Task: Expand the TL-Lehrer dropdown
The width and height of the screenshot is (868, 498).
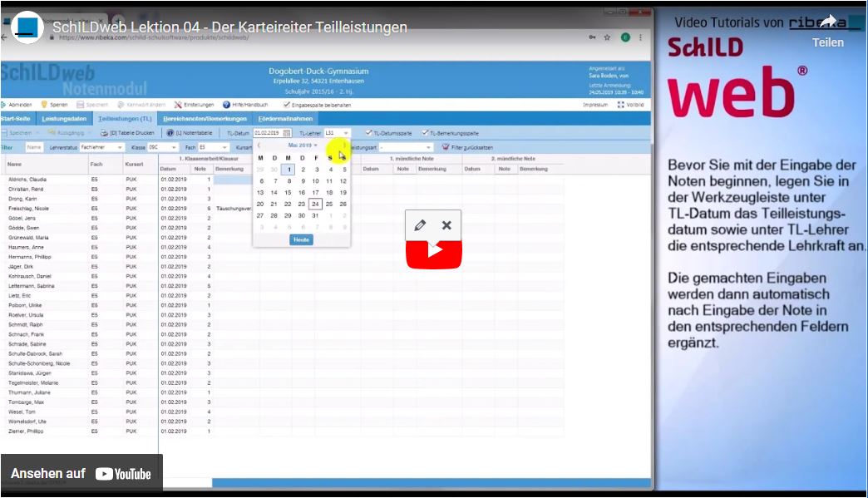Action: (346, 133)
